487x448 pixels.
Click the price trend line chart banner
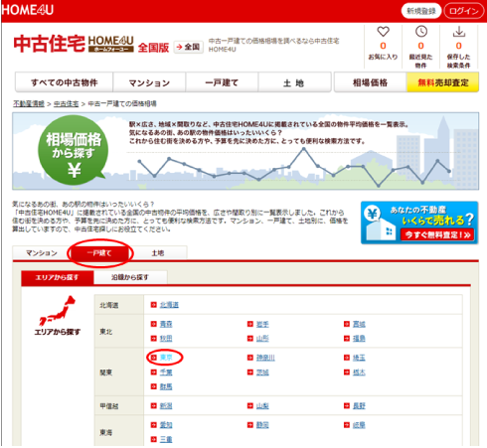pos(245,151)
